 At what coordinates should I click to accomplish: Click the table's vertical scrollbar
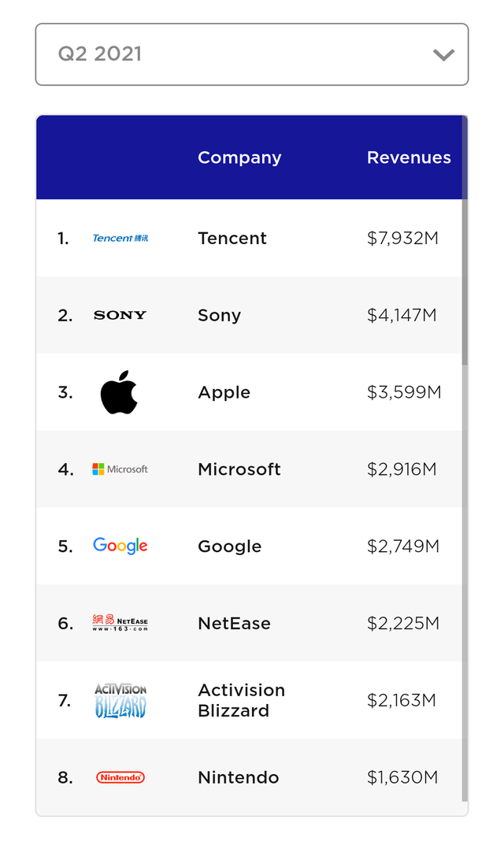[x=465, y=284]
